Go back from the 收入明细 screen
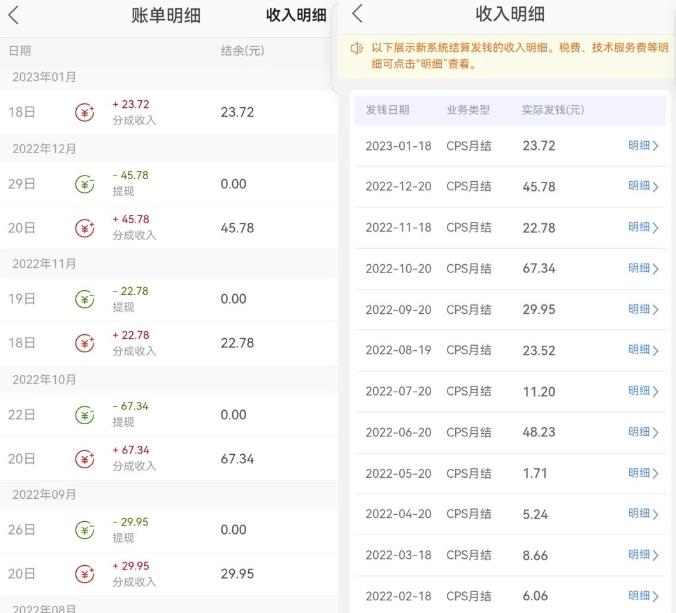676x613 pixels. [x=357, y=14]
